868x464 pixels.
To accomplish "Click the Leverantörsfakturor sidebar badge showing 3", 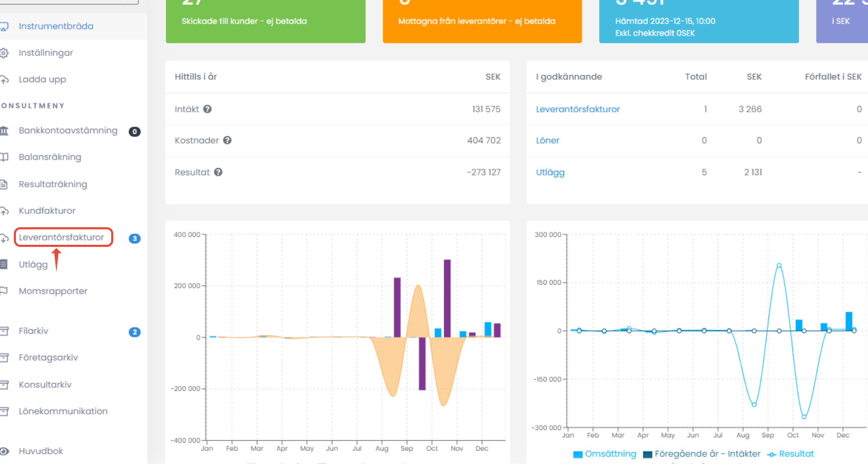I will (x=135, y=238).
